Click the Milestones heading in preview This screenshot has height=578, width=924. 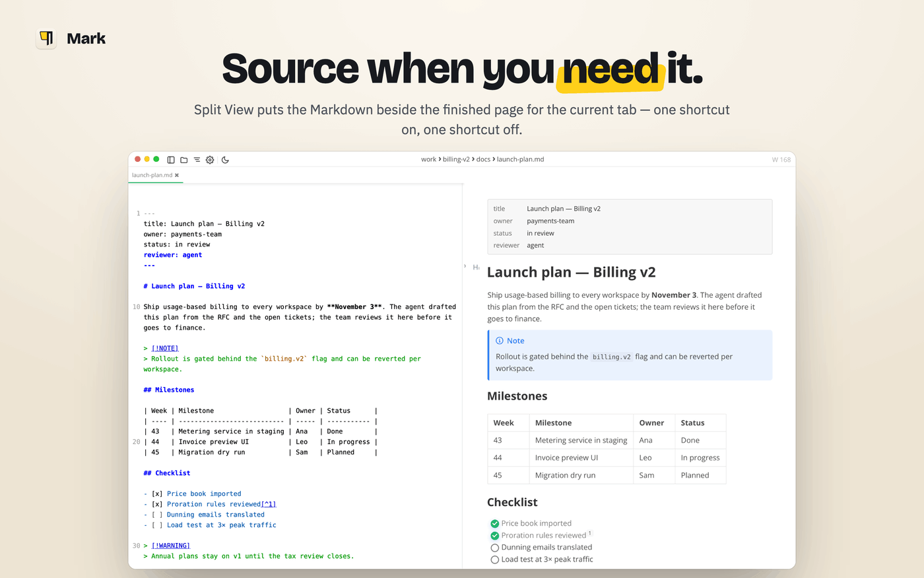(x=517, y=396)
